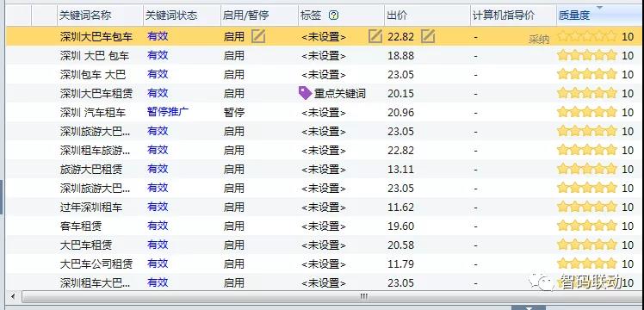Sort by 关键词状态 column header
The width and height of the screenshot is (644, 310).
coord(171,15)
